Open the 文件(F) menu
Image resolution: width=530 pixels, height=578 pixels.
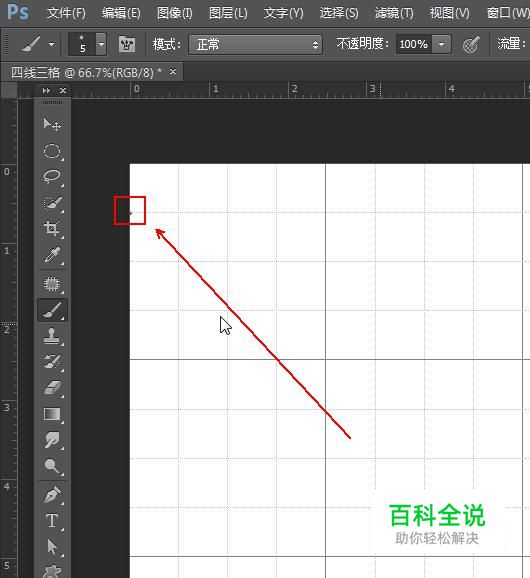66,13
